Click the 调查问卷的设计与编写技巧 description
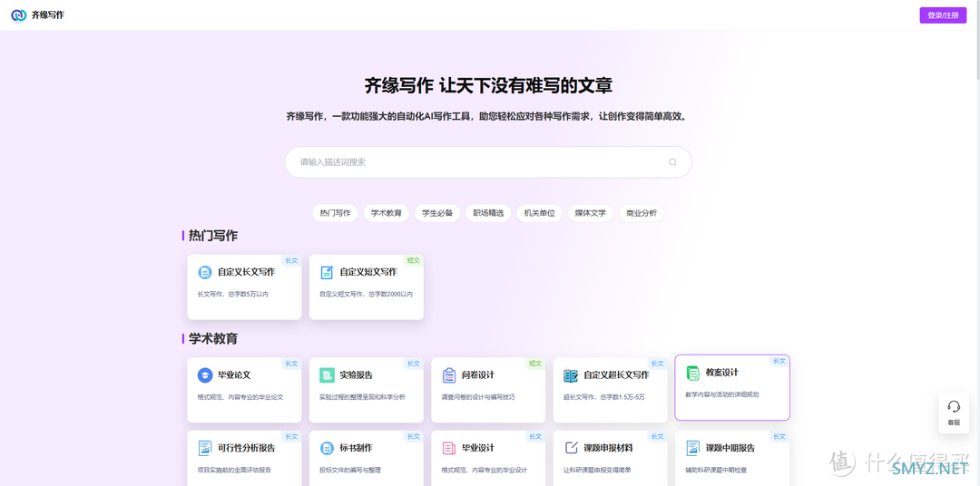Screen dimensions: 980x486 click(x=479, y=397)
